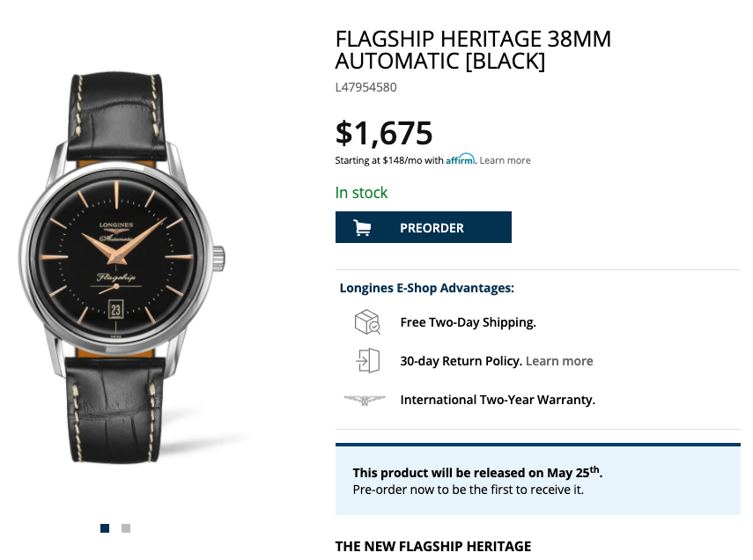Switch to the second carousel image dot

126,528
